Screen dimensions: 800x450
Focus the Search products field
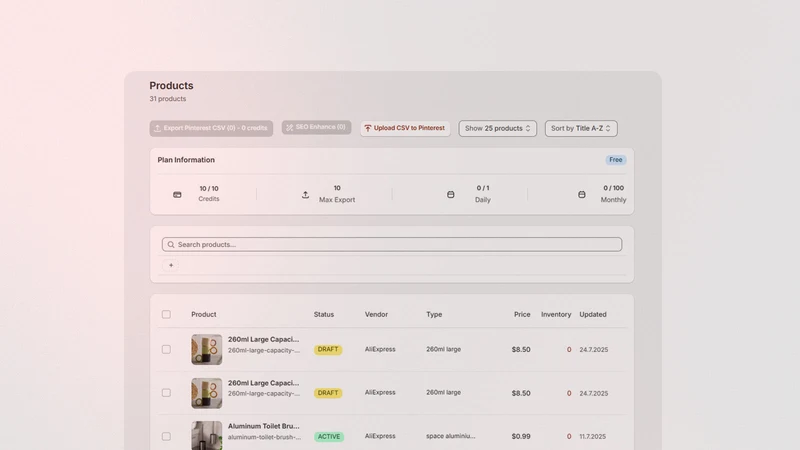pyautogui.click(x=392, y=244)
